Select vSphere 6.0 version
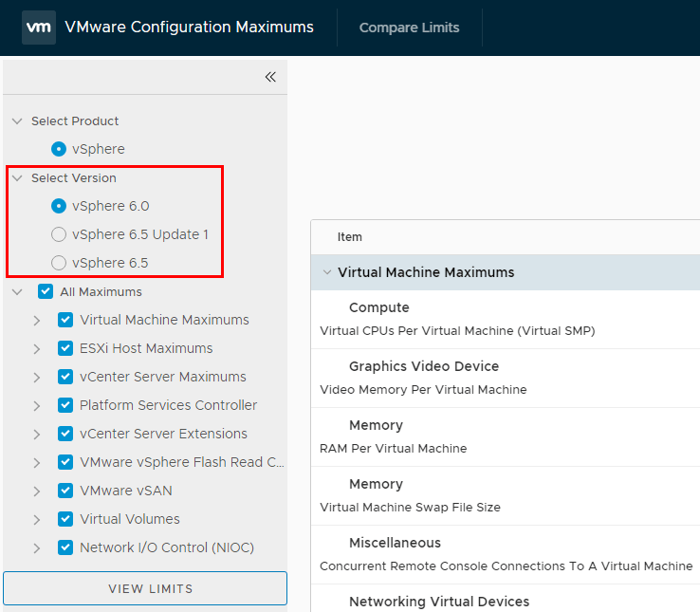700x612 pixels. tap(59, 206)
